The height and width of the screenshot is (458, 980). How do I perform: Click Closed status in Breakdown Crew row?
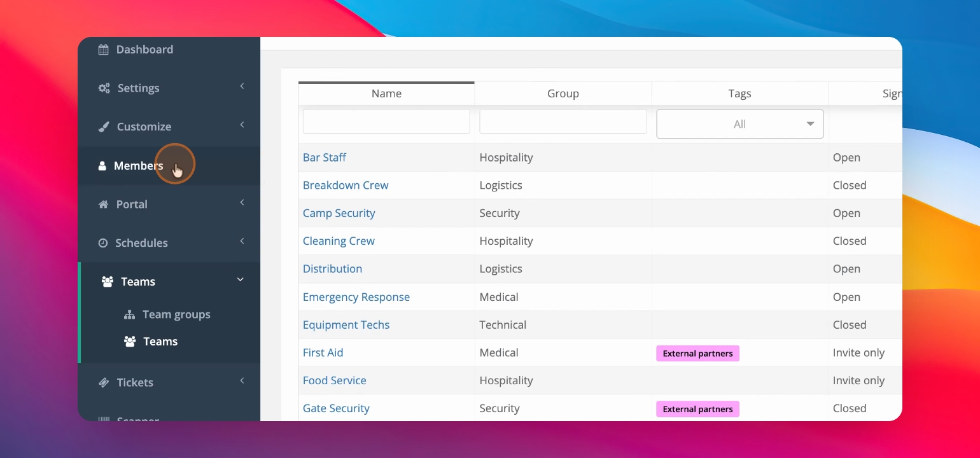pyautogui.click(x=850, y=186)
